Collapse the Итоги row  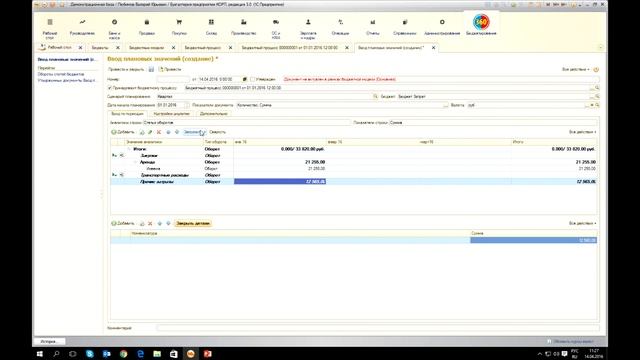click(129, 149)
